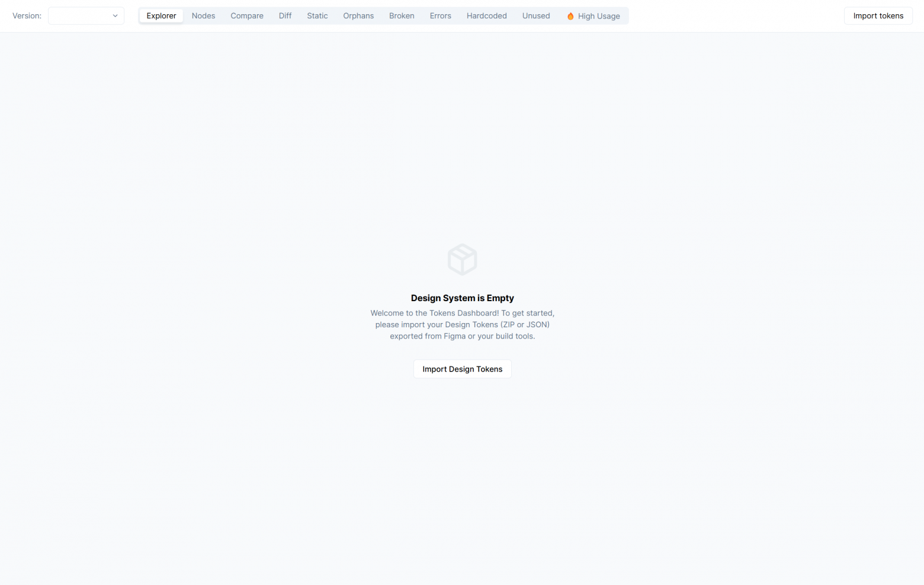
Task: Click the flame icon beside High Usage
Action: coord(570,17)
